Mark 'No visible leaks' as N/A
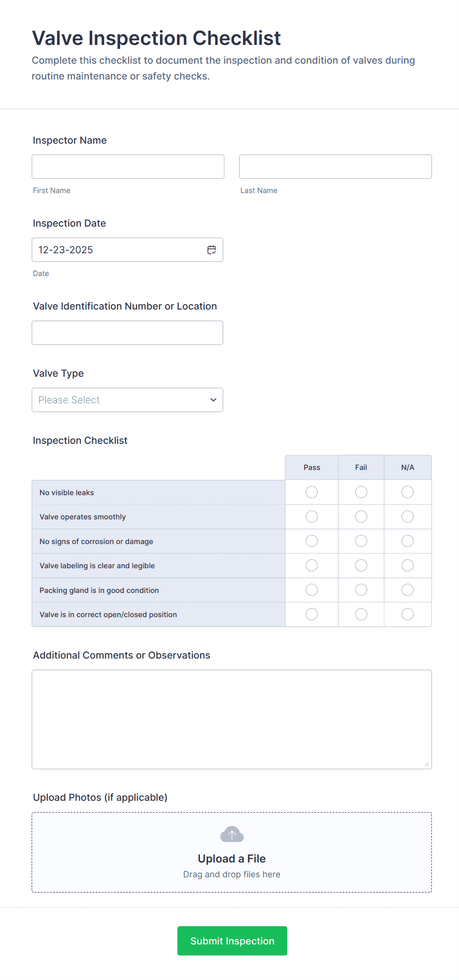459x980 pixels. click(x=408, y=492)
